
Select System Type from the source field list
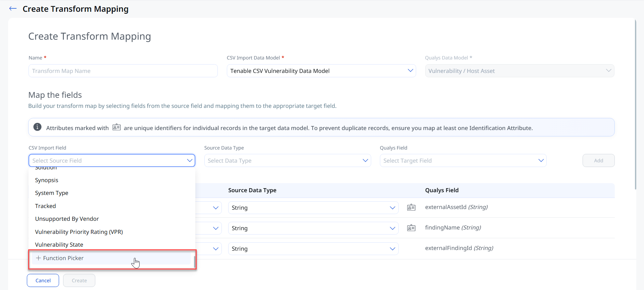[112, 193]
